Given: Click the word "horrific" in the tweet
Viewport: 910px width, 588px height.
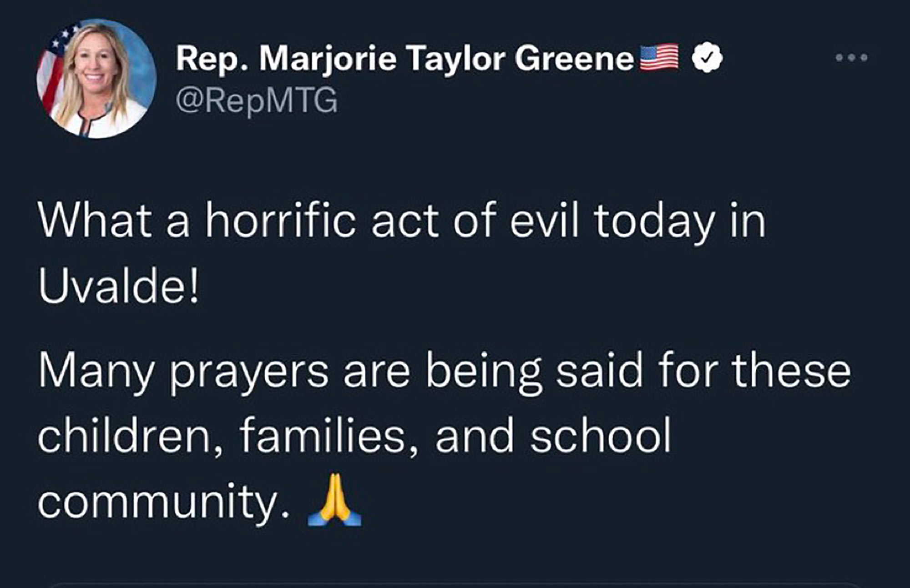Looking at the screenshot, I should [280, 221].
